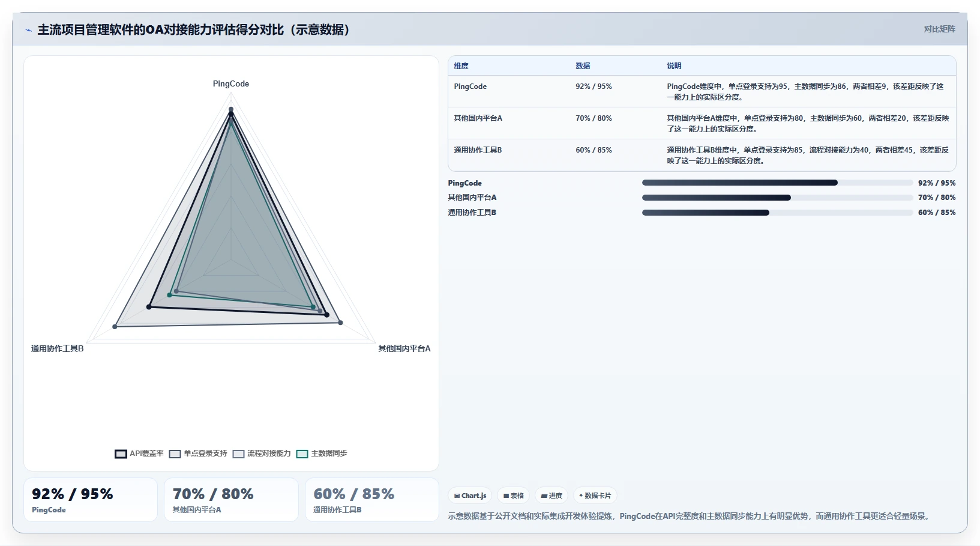
Task: Select the 其他国内平台A table row name
Action: click(478, 118)
